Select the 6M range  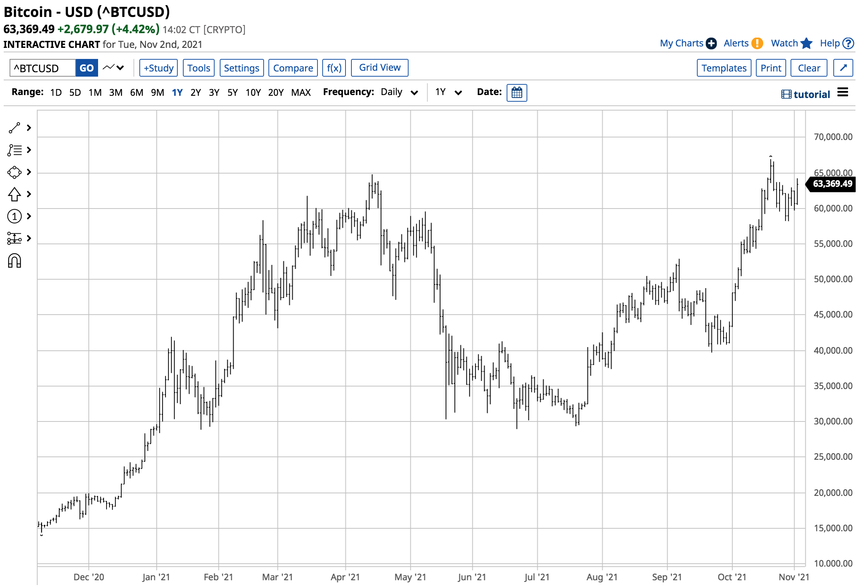(137, 92)
